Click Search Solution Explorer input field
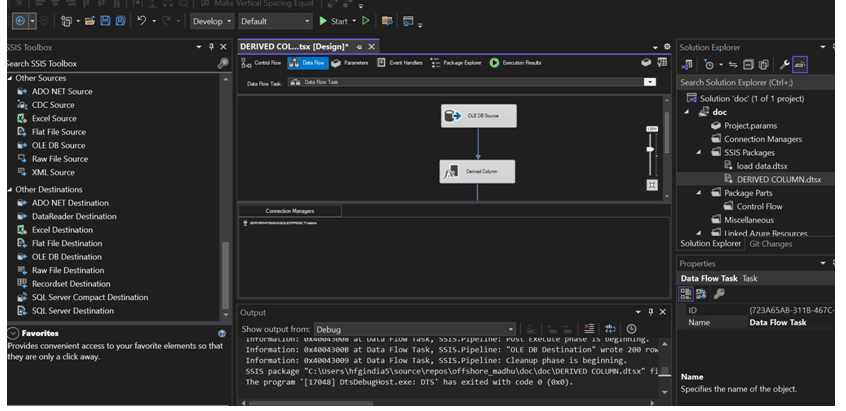Screen dimensions: 846x411 click(x=753, y=83)
